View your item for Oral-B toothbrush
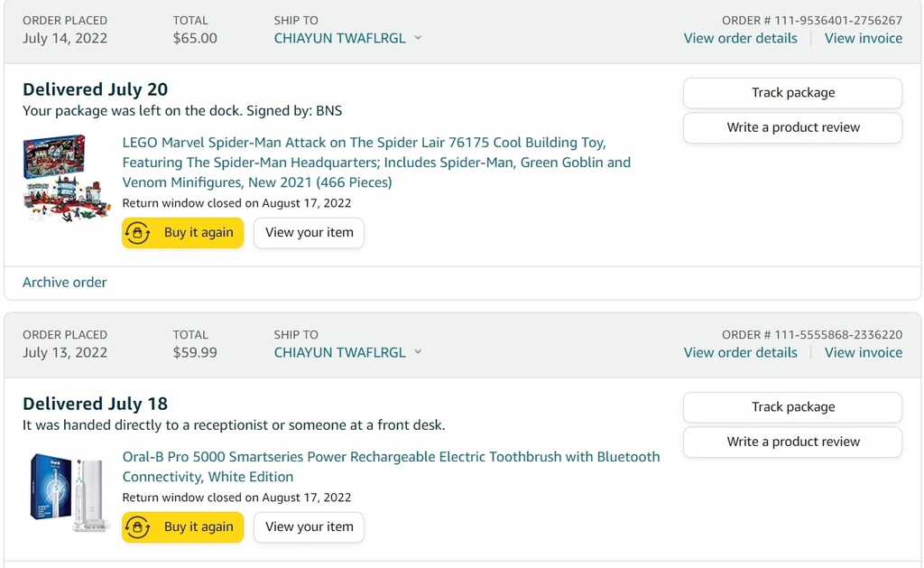 click(x=309, y=526)
